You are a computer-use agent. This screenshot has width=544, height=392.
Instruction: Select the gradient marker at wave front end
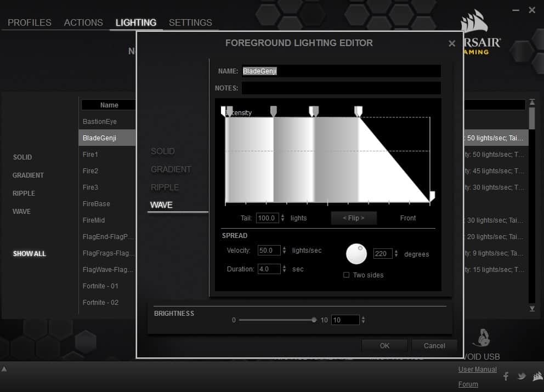[432, 195]
